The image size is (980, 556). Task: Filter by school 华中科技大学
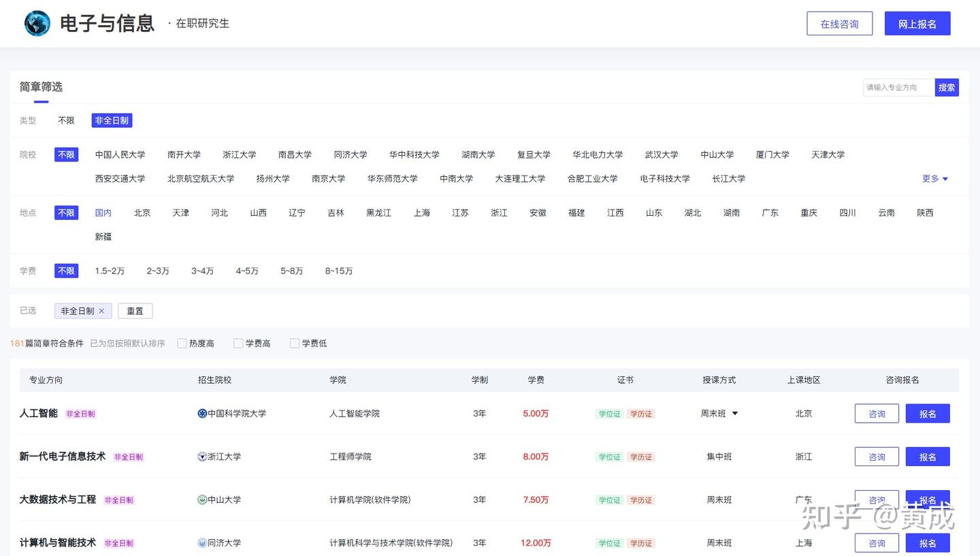414,154
